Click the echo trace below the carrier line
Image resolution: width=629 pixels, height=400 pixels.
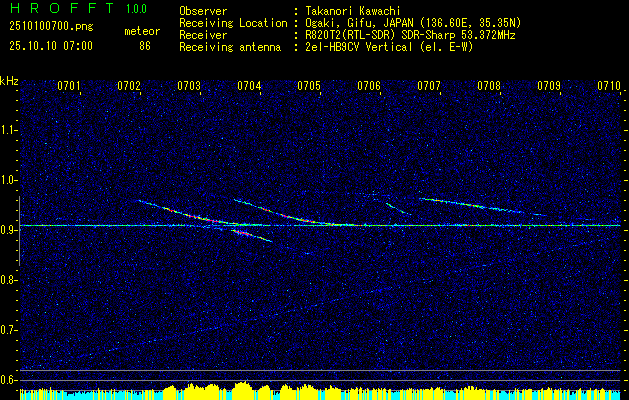[x=252, y=236]
